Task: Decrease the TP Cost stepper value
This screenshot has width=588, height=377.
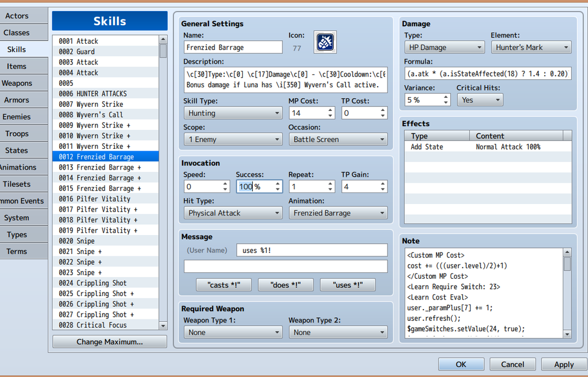Action: 383,117
